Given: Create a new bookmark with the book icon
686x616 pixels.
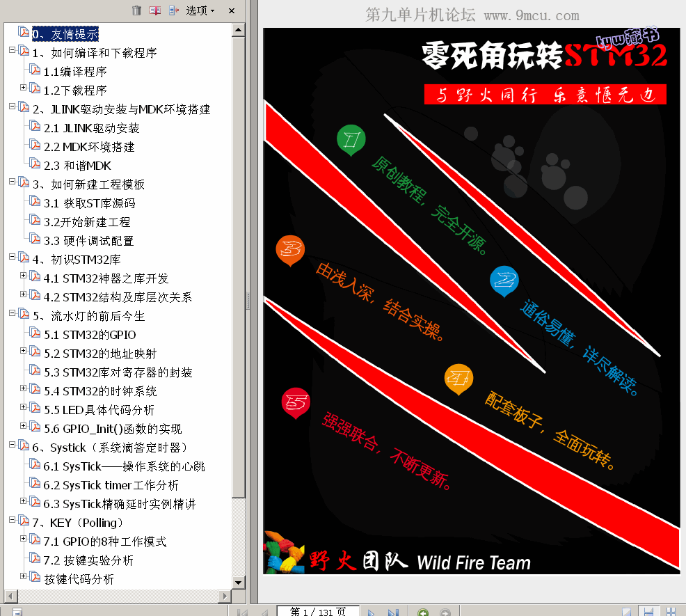Looking at the screenshot, I should click(155, 10).
